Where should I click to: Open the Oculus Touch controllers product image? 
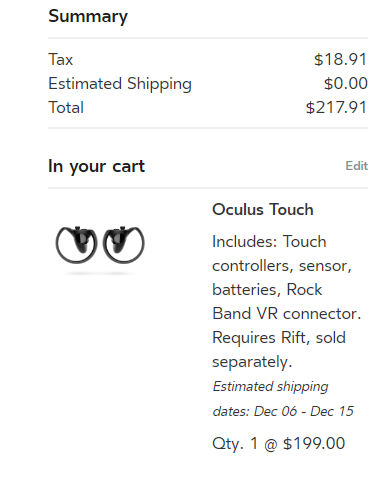click(x=100, y=246)
